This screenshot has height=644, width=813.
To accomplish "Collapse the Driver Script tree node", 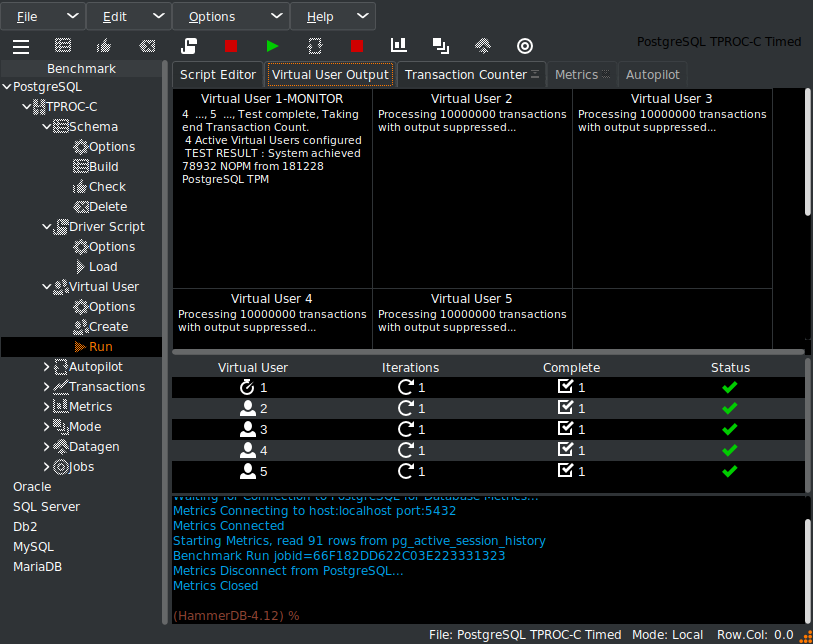I will 47,227.
